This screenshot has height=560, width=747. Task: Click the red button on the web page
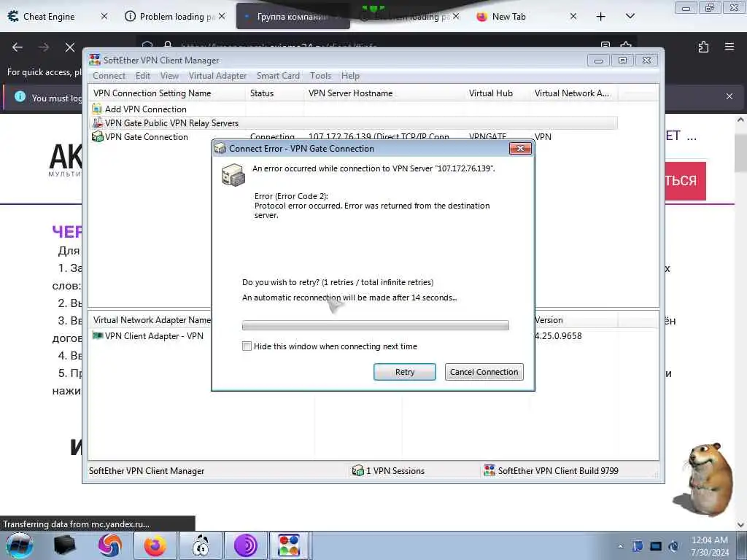click(x=685, y=181)
